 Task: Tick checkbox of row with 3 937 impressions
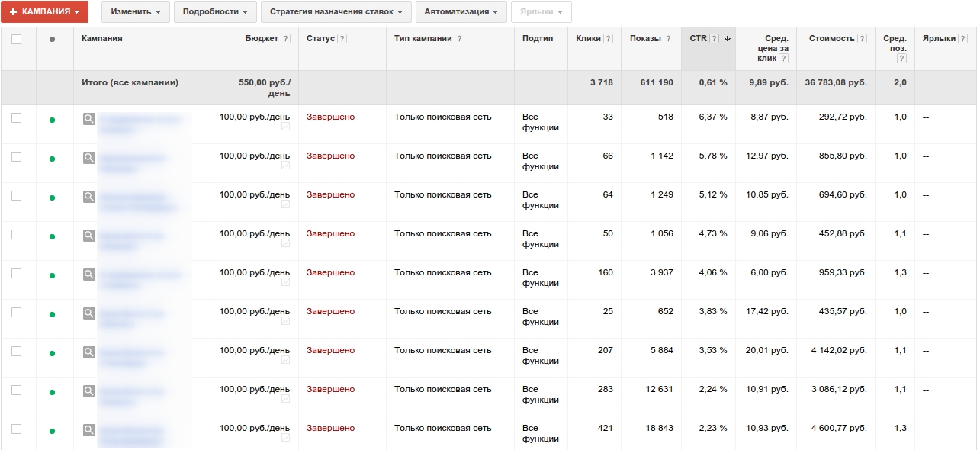[x=17, y=273]
